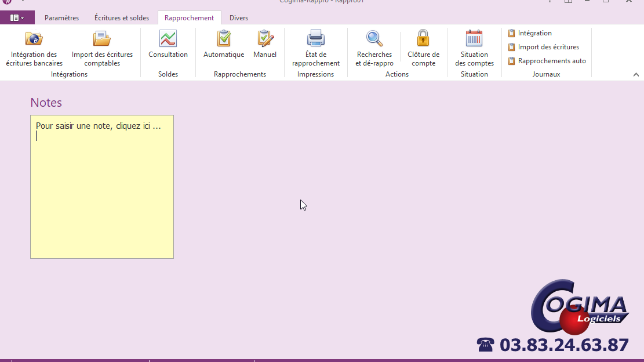Select the Rapprochement ribbon tab
This screenshot has height=362, width=644.
pyautogui.click(x=189, y=18)
